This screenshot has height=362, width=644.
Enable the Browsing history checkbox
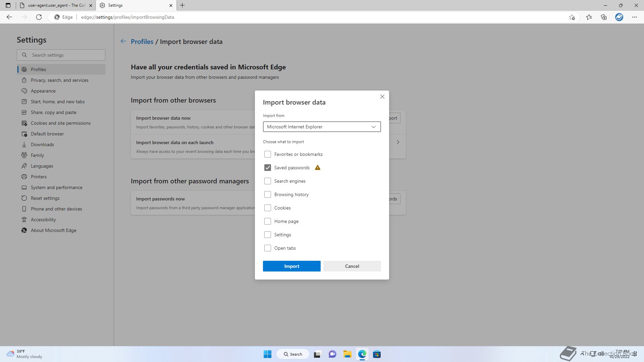point(267,194)
